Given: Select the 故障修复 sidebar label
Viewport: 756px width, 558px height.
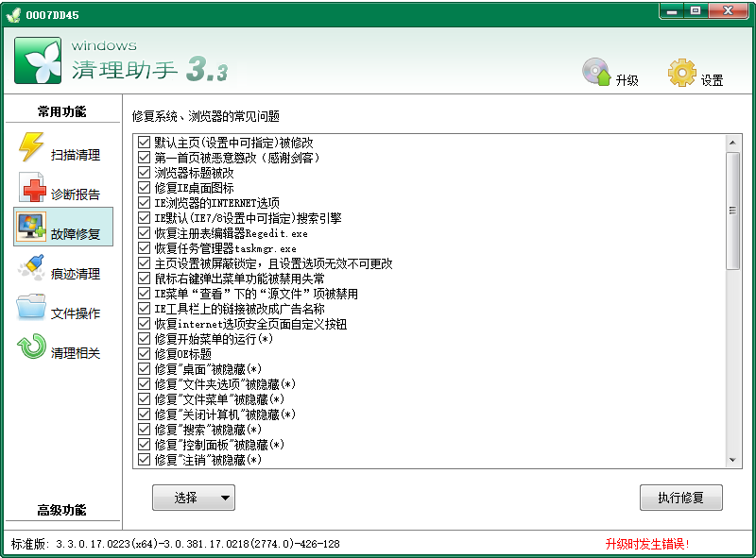Looking at the screenshot, I should [76, 234].
